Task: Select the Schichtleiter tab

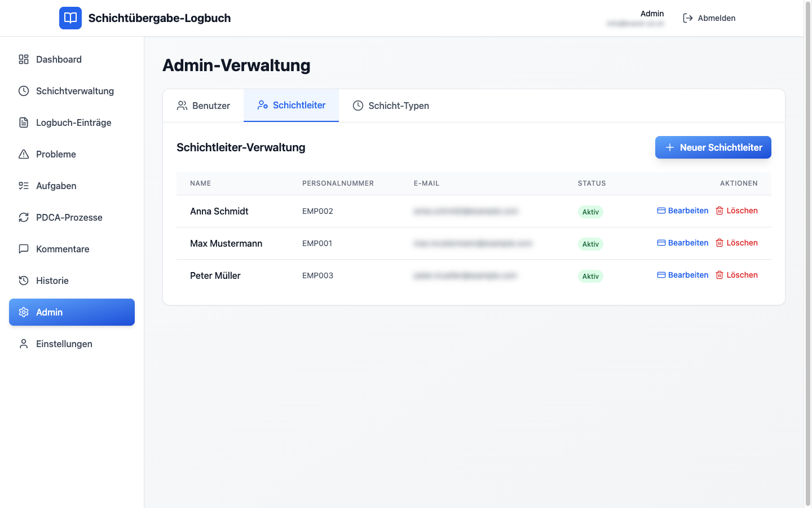Action: click(x=292, y=106)
